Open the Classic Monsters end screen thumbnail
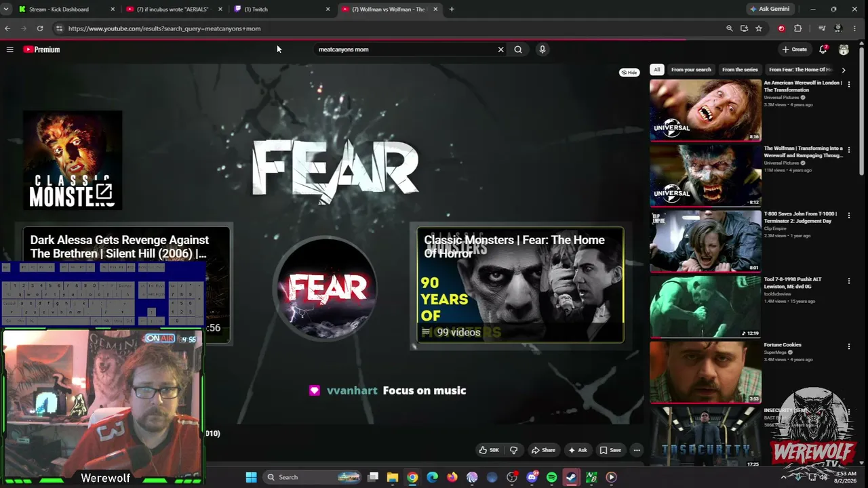 tap(73, 160)
